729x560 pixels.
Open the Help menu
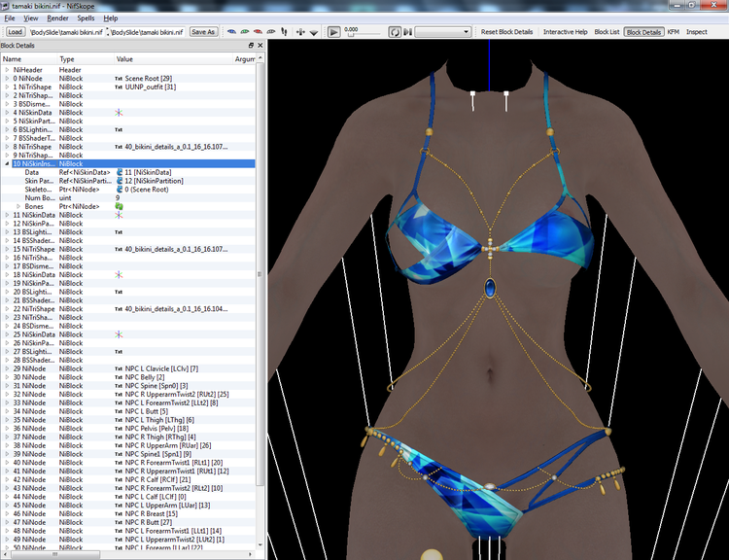110,18
